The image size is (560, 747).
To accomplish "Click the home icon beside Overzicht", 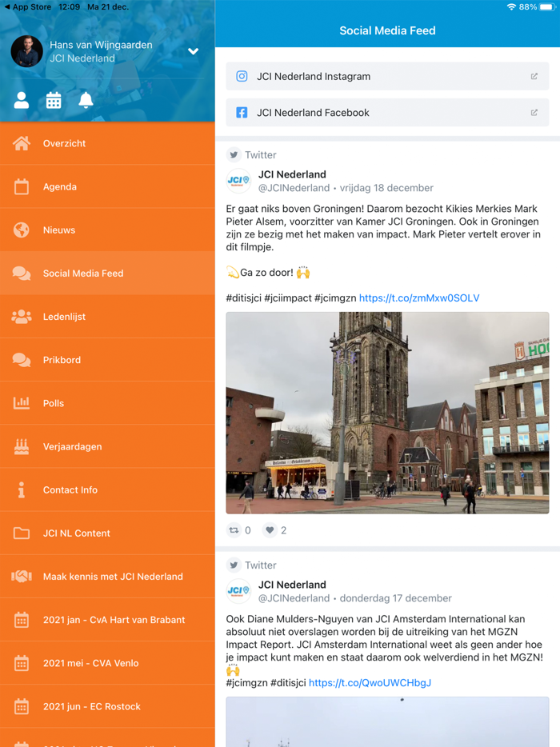I will pyautogui.click(x=22, y=143).
